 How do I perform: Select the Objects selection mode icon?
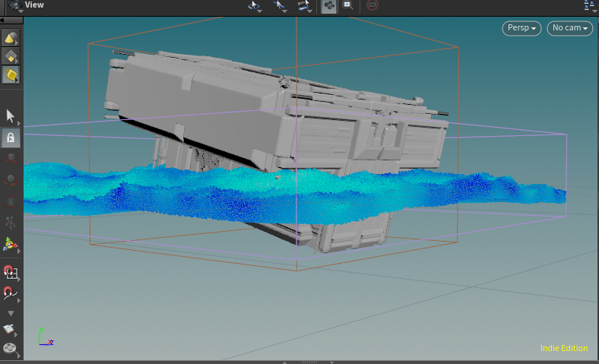point(11,38)
